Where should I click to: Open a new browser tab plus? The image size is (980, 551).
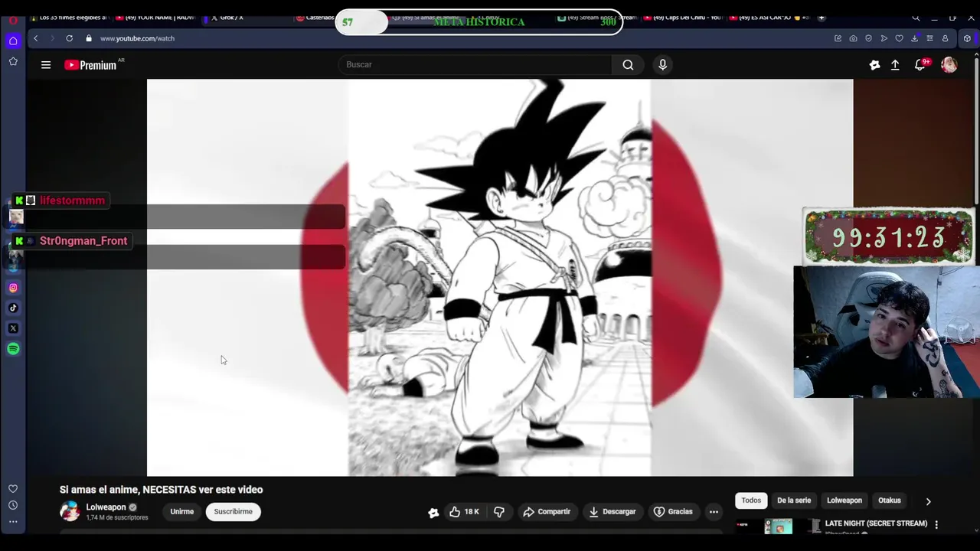(x=822, y=18)
